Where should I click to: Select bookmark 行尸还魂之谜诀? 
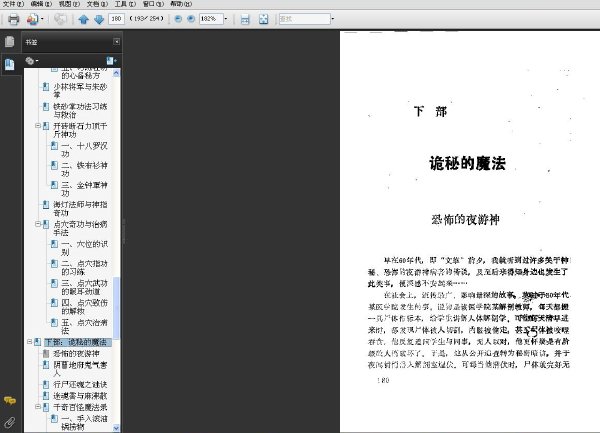(80, 384)
